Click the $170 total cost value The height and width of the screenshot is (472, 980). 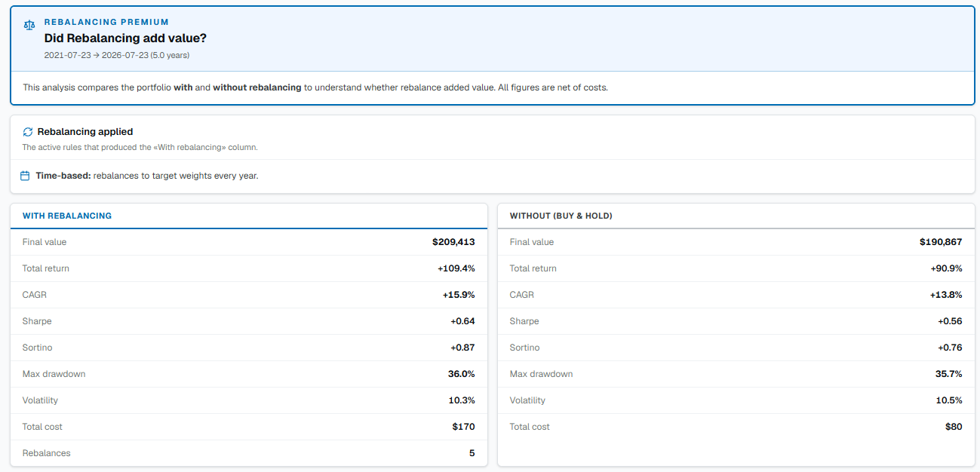(464, 427)
